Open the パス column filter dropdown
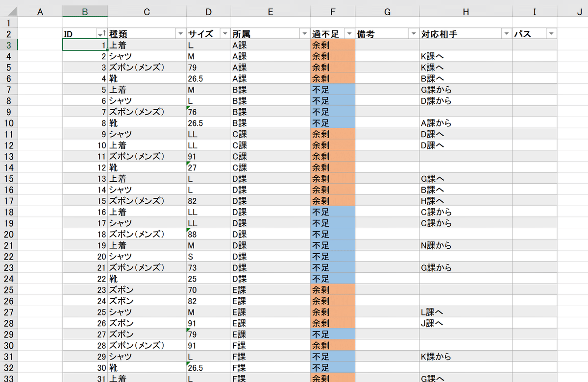588x382 pixels. (551, 34)
